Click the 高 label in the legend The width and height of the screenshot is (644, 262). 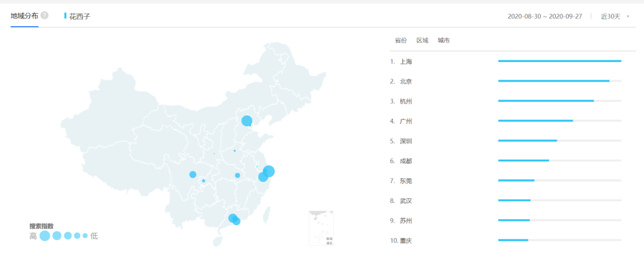[33, 236]
